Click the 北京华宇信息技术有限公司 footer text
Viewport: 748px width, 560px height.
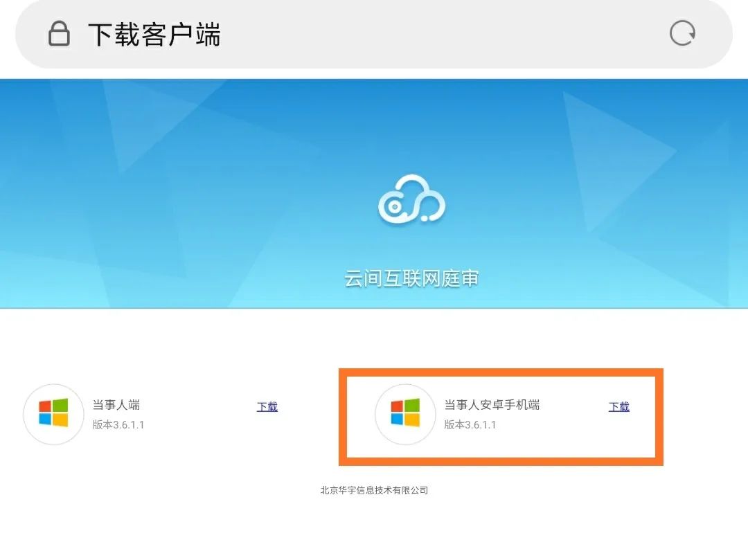(x=374, y=490)
